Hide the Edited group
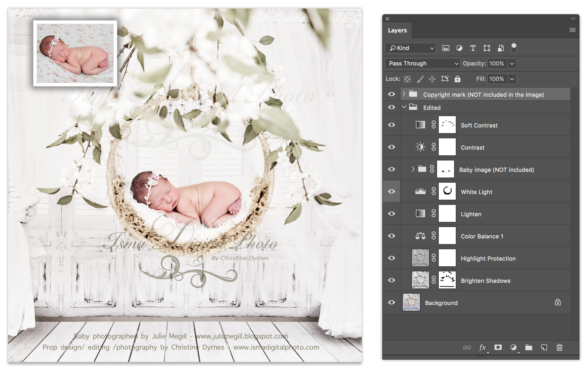This screenshot has height=371, width=588. (392, 107)
